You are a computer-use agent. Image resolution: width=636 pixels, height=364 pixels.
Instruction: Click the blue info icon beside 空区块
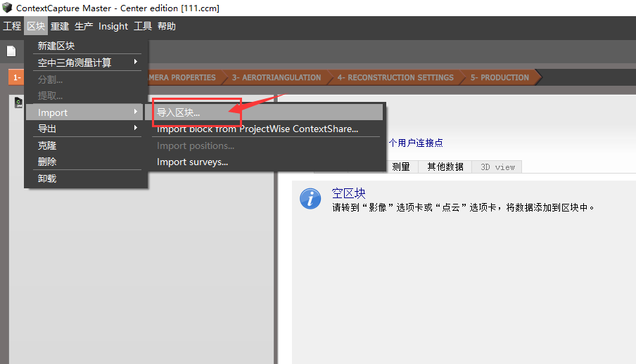[310, 199]
